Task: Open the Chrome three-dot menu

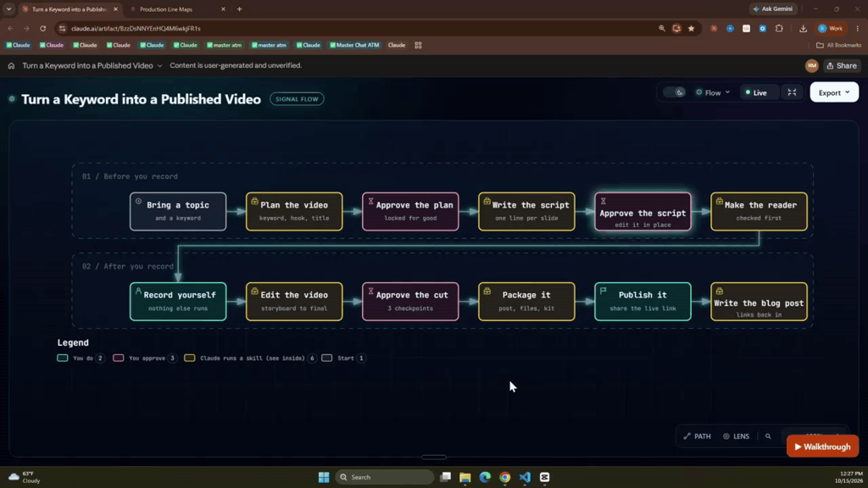Action: point(858,28)
